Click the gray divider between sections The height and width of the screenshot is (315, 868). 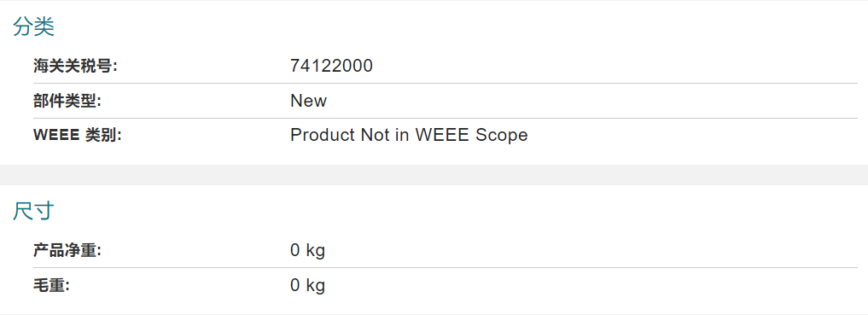pos(434,175)
